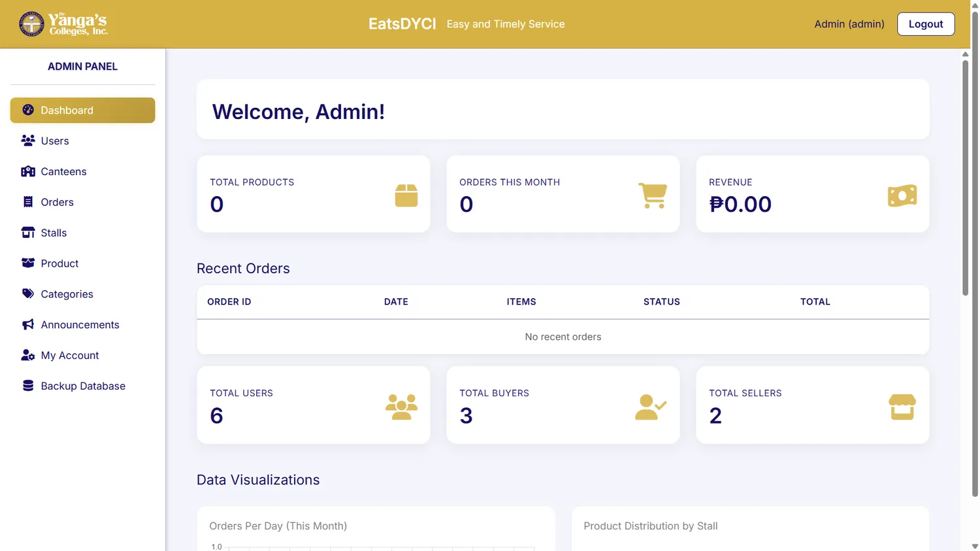Click the 'Product Distribution by Stall' chart title
The height and width of the screenshot is (551, 980).
[651, 526]
